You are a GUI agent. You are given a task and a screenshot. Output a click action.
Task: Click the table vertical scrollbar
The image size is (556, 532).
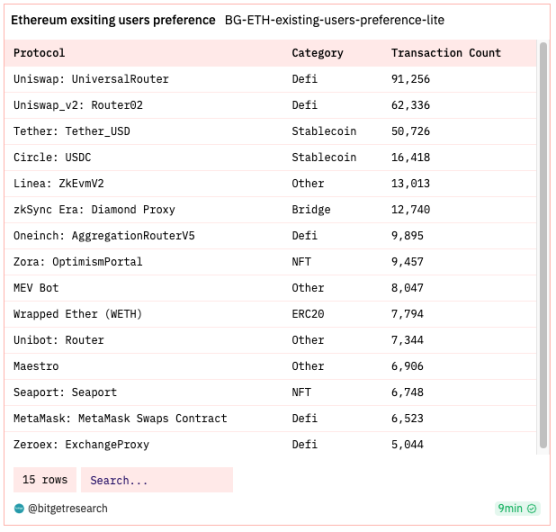(x=543, y=245)
